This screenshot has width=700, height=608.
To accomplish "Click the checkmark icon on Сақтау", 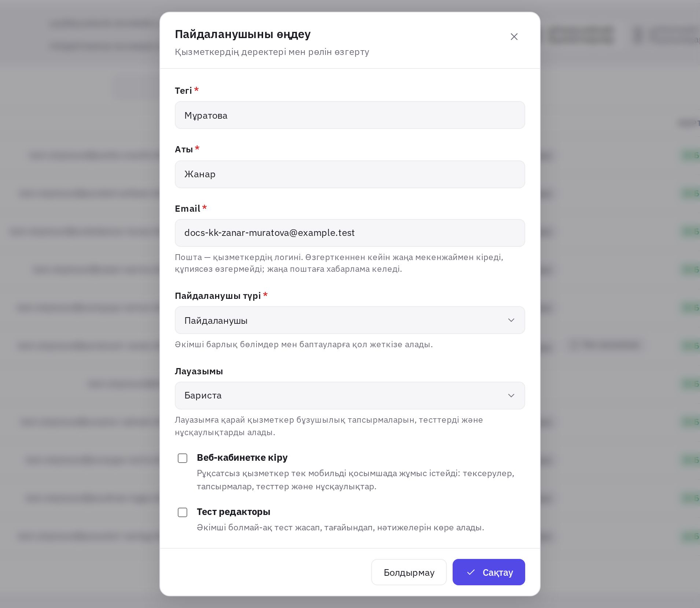I will point(471,572).
